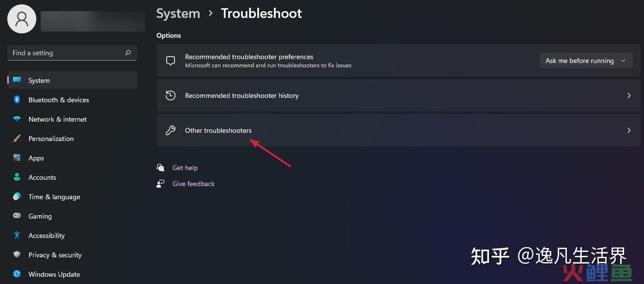Click the Personalization paintbrush icon
This screenshot has height=284, width=644.
[17, 139]
